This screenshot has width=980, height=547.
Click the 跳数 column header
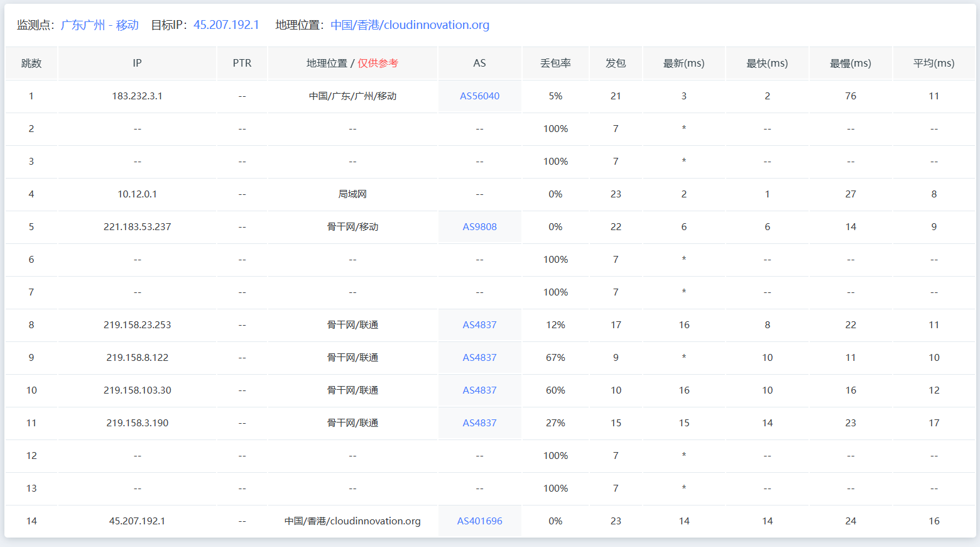[31, 64]
